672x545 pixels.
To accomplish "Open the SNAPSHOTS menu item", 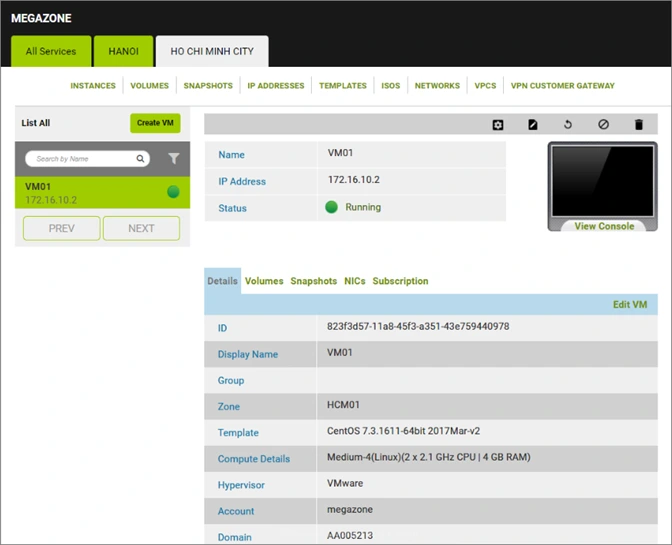I will (x=208, y=86).
